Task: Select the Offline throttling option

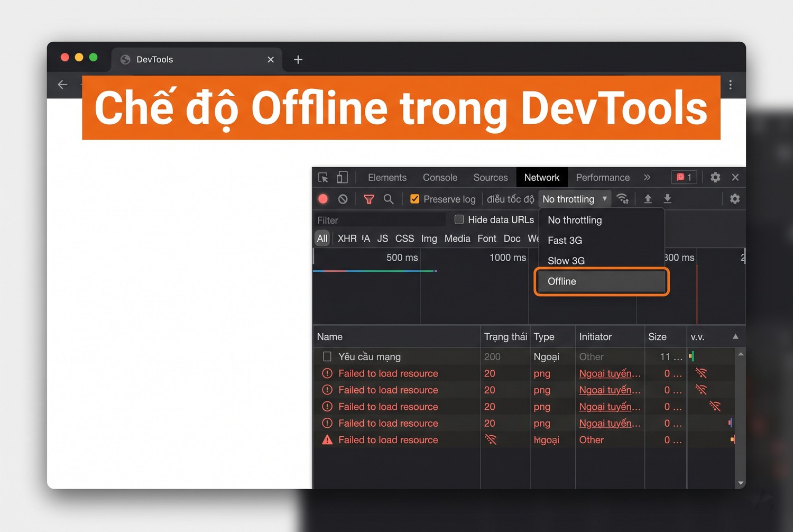Action: (x=602, y=281)
